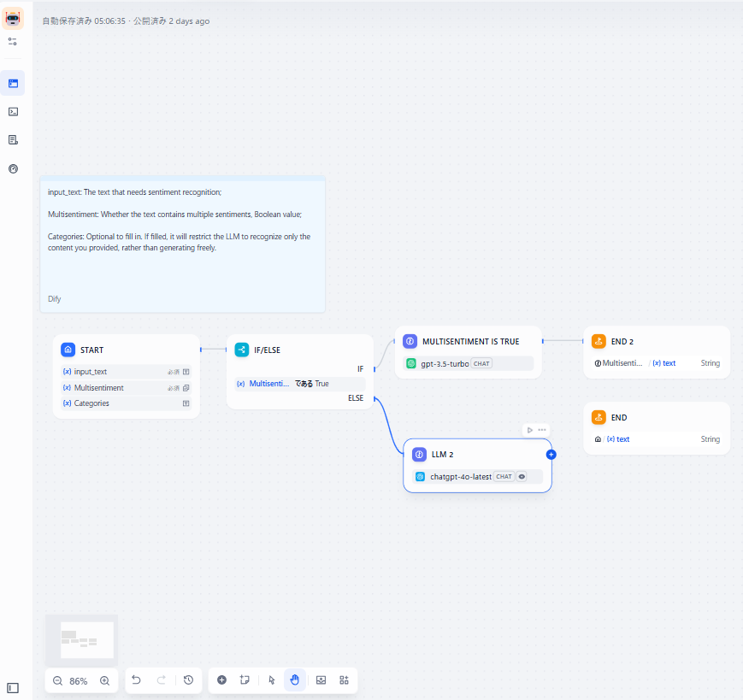Undo the last canvas change
The image size is (743, 700).
(x=136, y=680)
